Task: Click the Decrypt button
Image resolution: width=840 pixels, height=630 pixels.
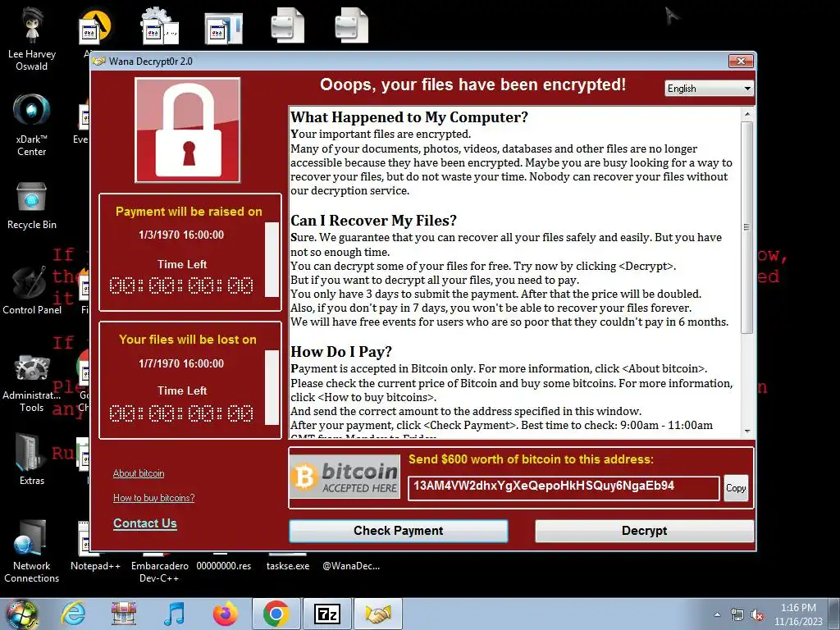Action: pos(645,531)
